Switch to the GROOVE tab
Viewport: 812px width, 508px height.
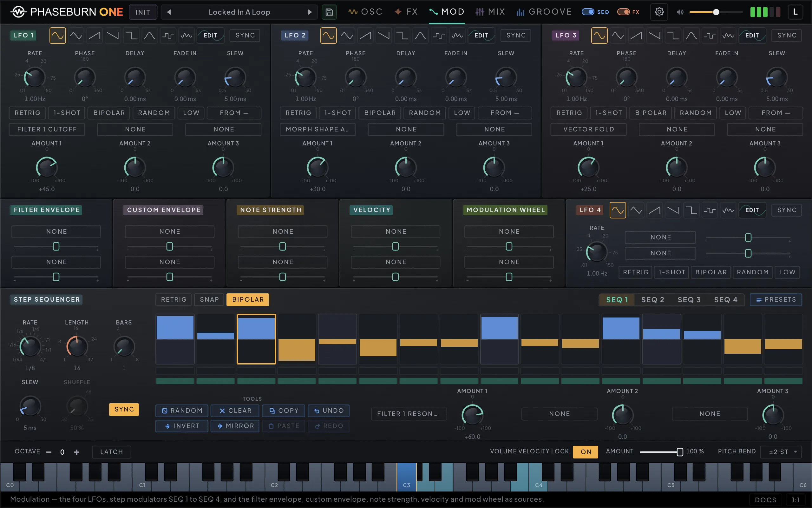coord(544,12)
